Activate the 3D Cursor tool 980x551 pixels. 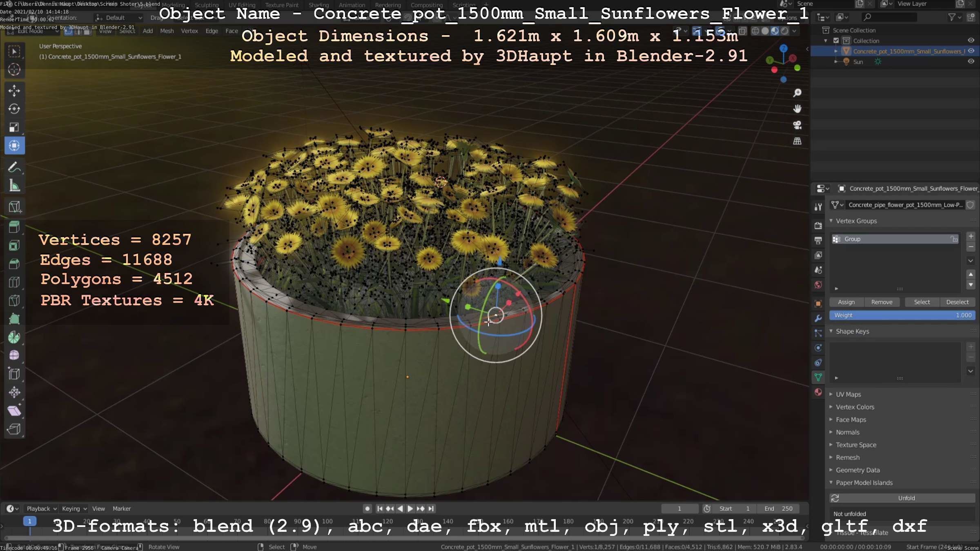click(14, 70)
